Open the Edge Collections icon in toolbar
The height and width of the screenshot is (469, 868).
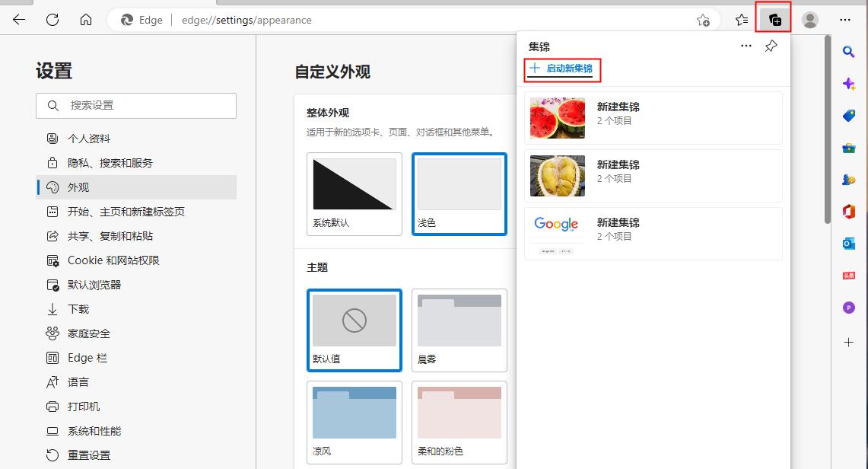click(773, 20)
